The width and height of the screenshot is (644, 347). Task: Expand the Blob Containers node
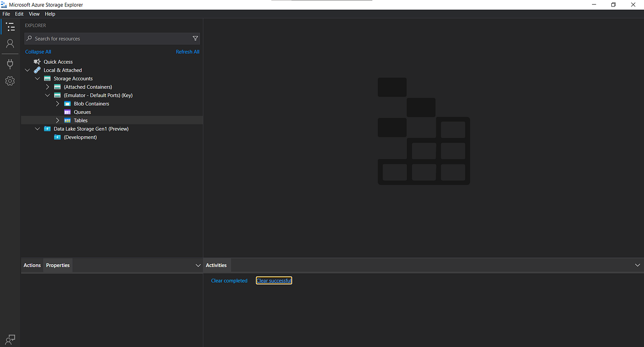point(57,104)
